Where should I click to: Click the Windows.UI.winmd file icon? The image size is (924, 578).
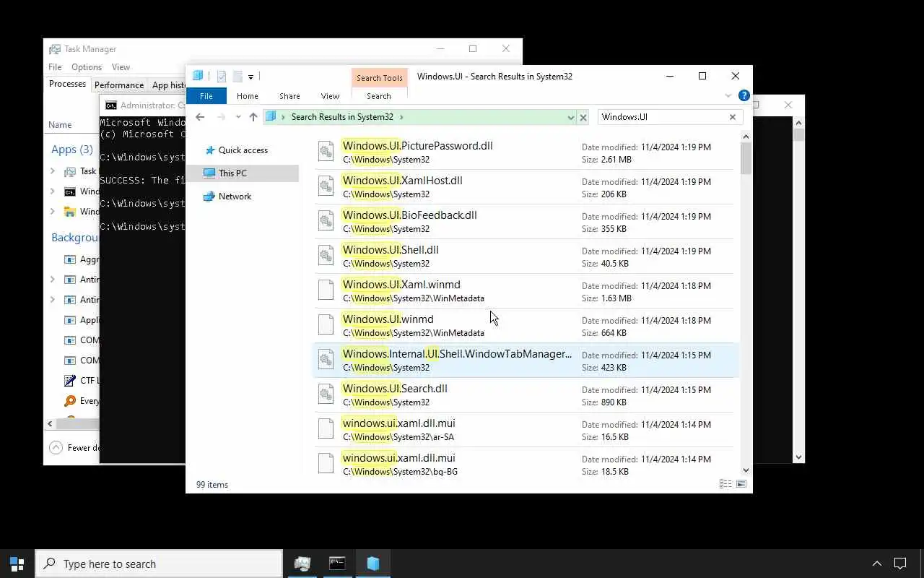(x=326, y=325)
